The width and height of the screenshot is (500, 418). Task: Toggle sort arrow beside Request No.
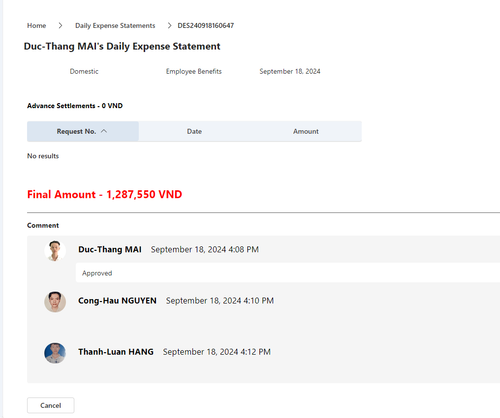point(104,131)
